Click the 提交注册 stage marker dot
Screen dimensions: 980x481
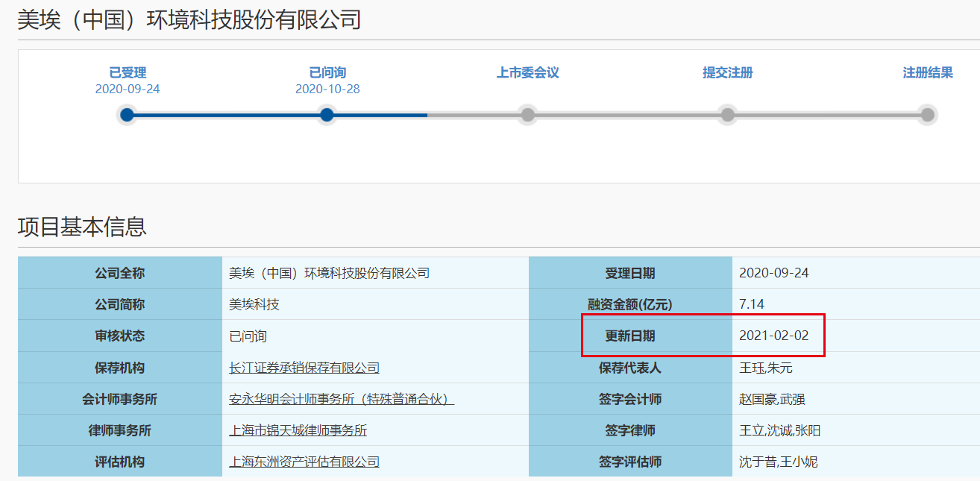pos(727,115)
